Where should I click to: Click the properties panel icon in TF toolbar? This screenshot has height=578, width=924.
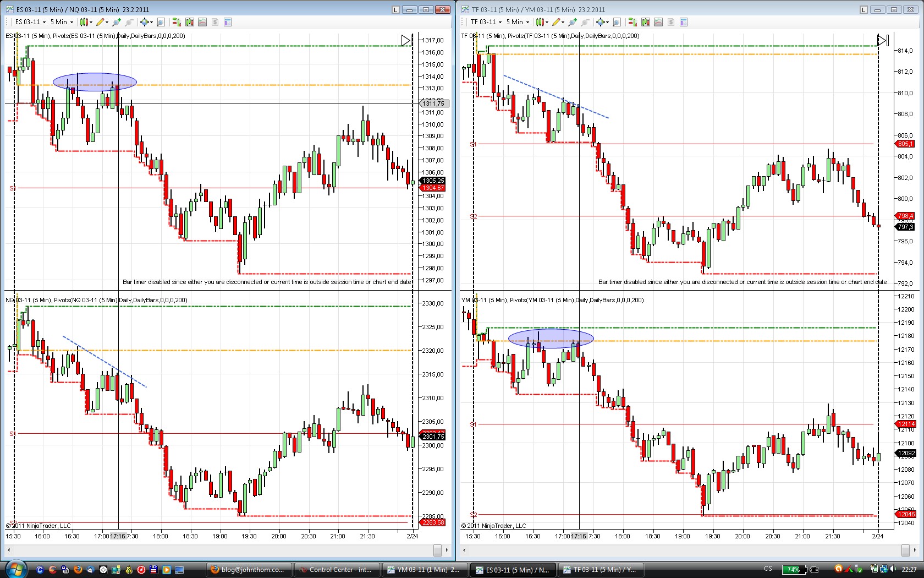click(x=684, y=22)
